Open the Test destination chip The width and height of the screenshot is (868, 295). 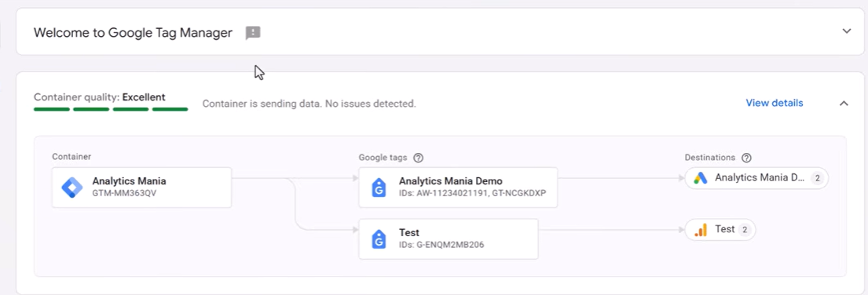tap(720, 230)
